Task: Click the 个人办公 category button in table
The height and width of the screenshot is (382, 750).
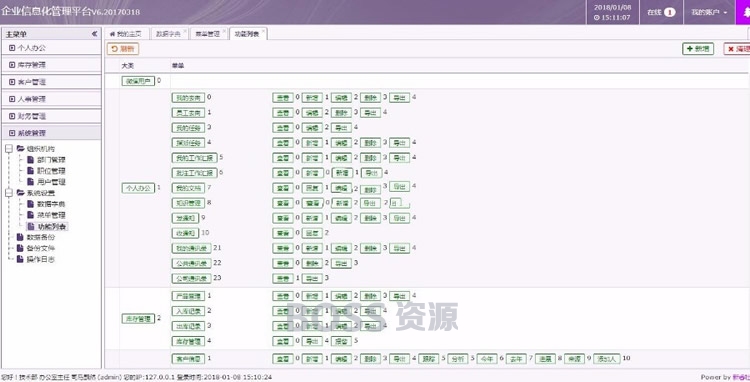Action: (138, 188)
